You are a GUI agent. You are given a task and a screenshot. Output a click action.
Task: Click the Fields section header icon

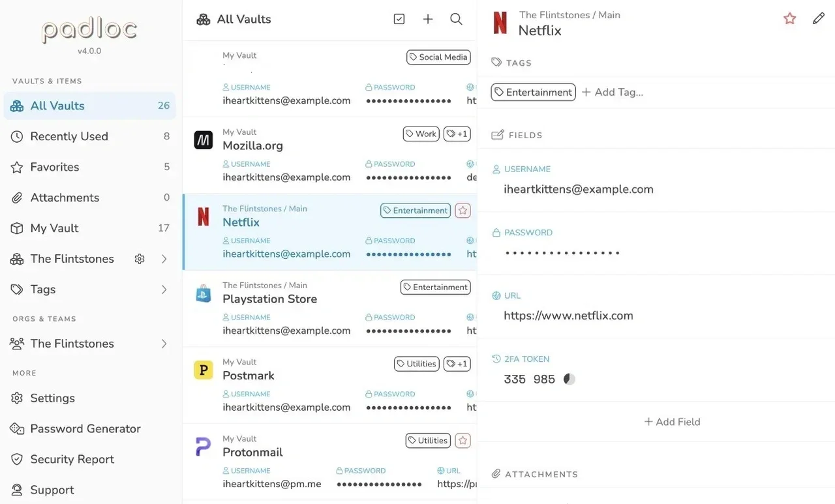pyautogui.click(x=497, y=135)
